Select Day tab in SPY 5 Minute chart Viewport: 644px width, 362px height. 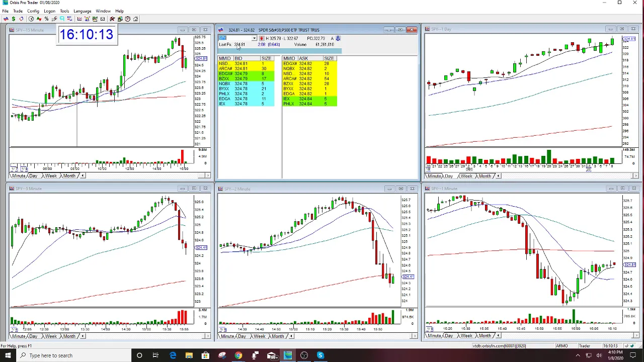(x=33, y=336)
